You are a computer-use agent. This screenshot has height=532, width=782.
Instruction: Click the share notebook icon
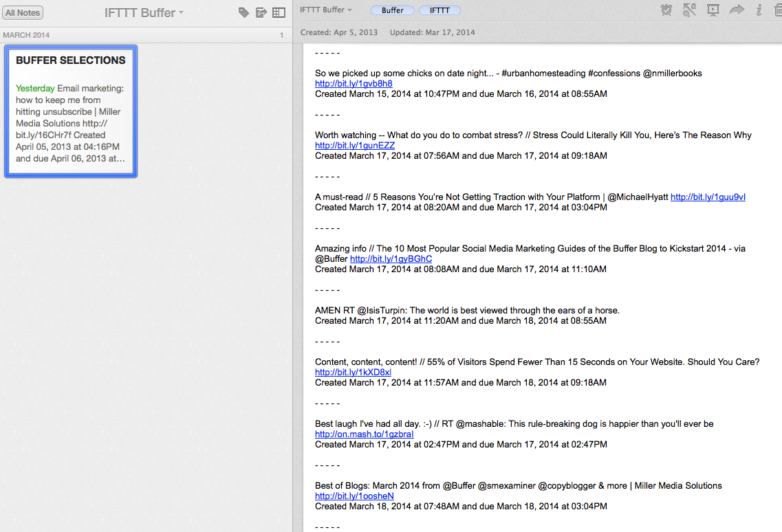click(x=261, y=12)
